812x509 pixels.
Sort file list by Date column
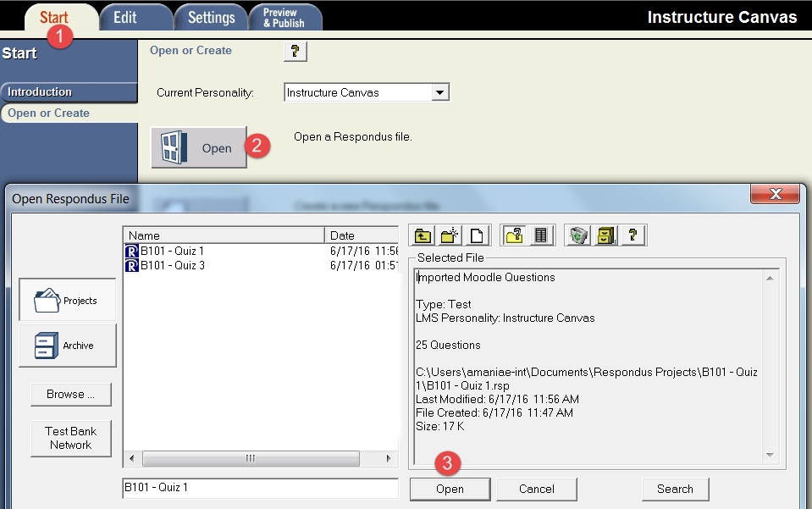[x=362, y=235]
